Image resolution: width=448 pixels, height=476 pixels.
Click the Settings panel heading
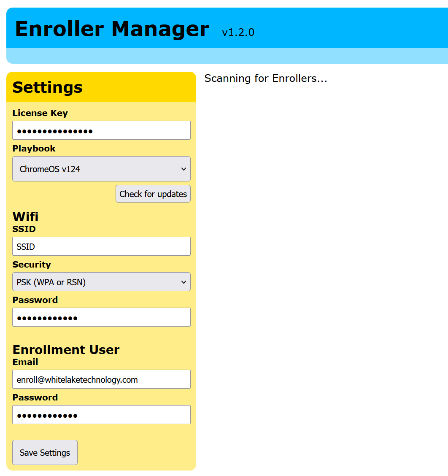coord(48,87)
